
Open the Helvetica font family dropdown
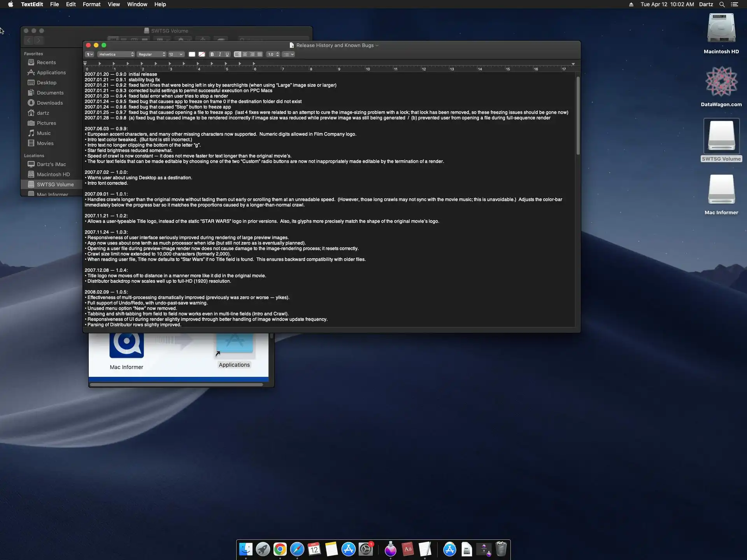click(x=116, y=54)
